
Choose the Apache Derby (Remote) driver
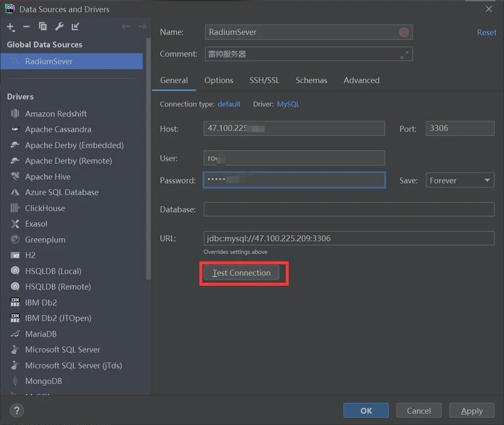[x=69, y=161]
